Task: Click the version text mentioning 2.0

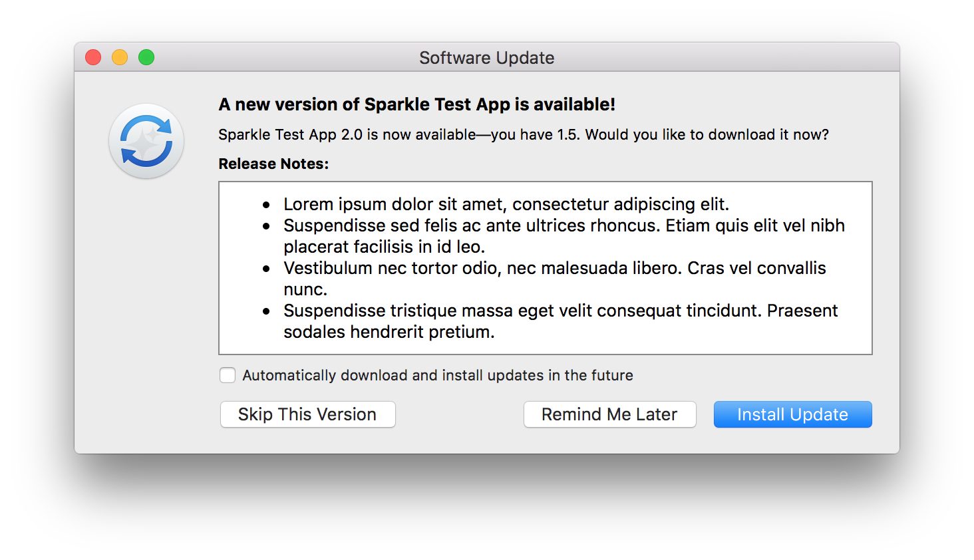Action: tap(523, 134)
